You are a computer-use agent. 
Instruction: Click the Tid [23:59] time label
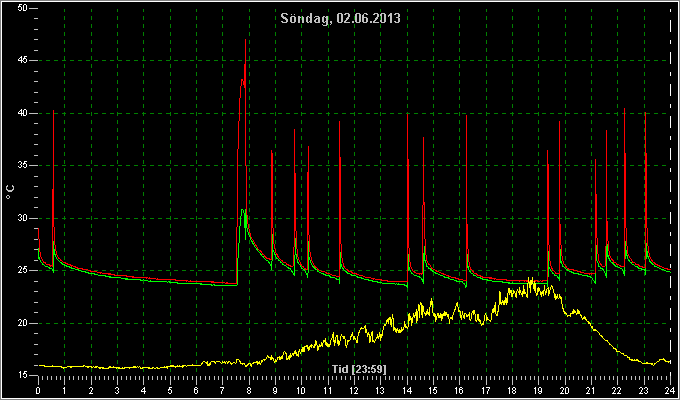point(359,369)
